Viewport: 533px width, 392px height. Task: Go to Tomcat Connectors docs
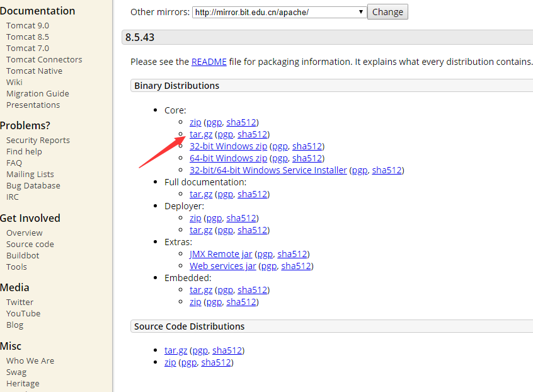(x=44, y=59)
